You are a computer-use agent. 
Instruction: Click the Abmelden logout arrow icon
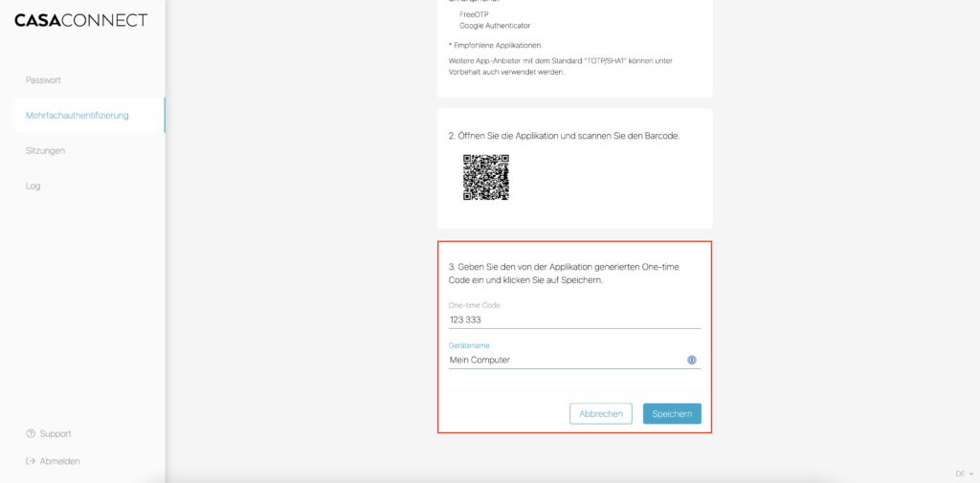[31, 461]
